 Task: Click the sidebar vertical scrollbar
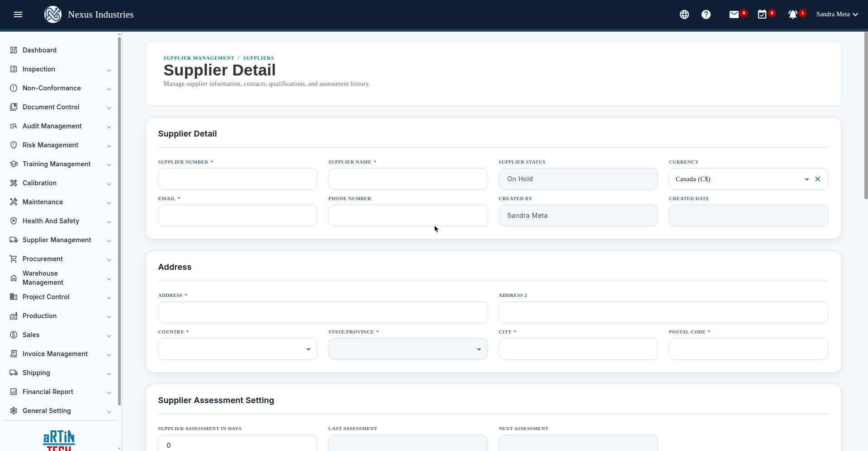tap(119, 221)
